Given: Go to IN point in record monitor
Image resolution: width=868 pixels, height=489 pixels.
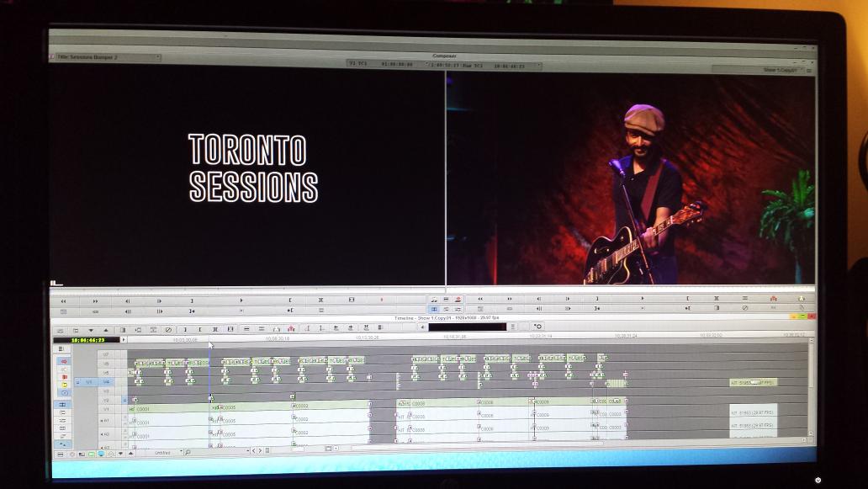Looking at the screenshot, I should click(x=688, y=308).
